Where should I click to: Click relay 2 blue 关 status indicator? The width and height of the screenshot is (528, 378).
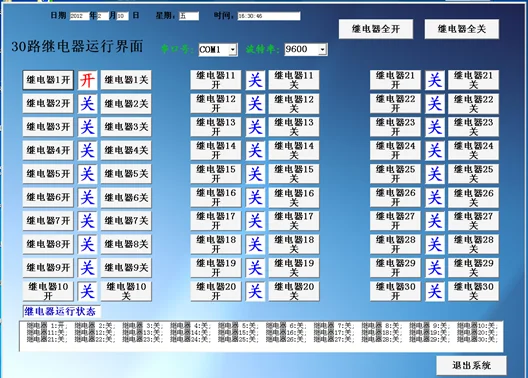tap(87, 103)
